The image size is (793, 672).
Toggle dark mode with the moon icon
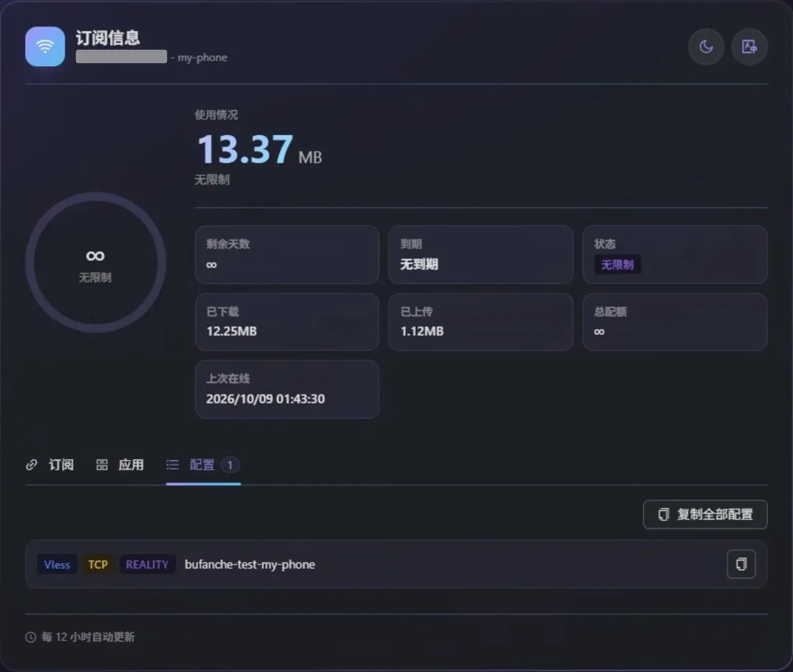click(706, 47)
